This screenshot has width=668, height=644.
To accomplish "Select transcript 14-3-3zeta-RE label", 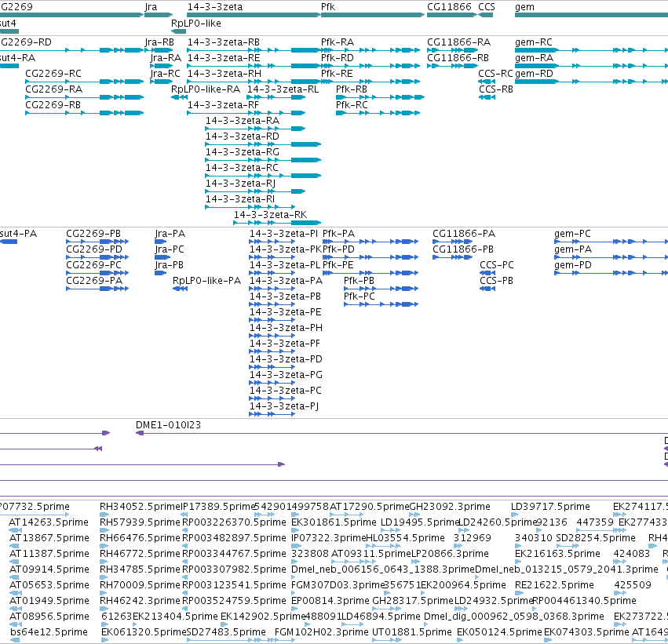I will 224,58.
